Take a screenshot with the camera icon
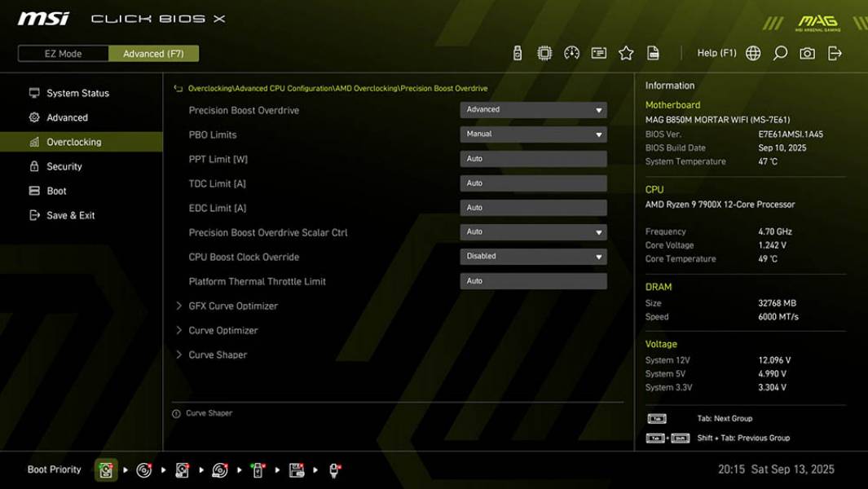The height and width of the screenshot is (489, 868). [x=806, y=52]
